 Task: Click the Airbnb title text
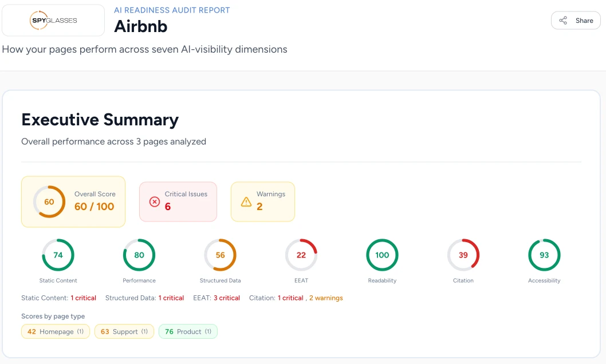click(140, 26)
